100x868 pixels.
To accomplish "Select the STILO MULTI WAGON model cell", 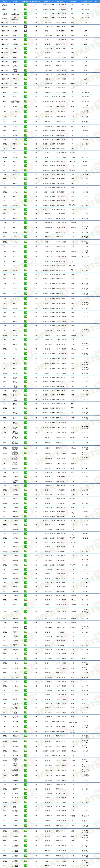I will (15, 101).
